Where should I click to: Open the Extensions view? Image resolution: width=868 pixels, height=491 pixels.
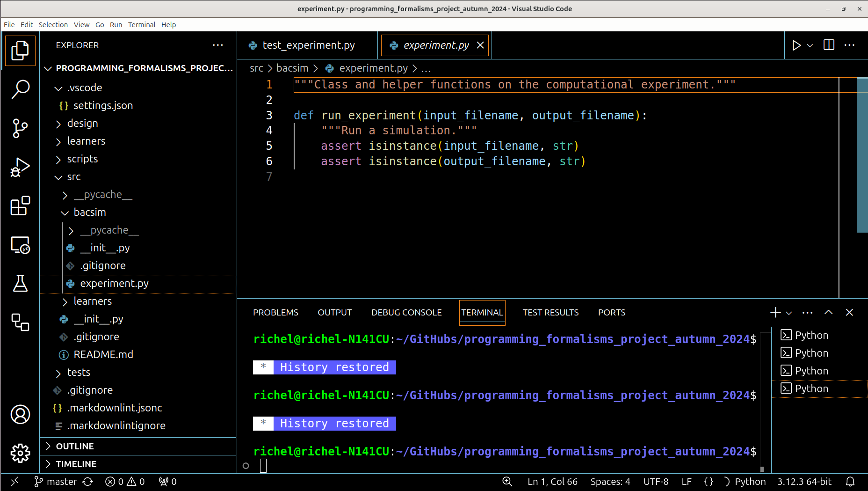pos(20,206)
